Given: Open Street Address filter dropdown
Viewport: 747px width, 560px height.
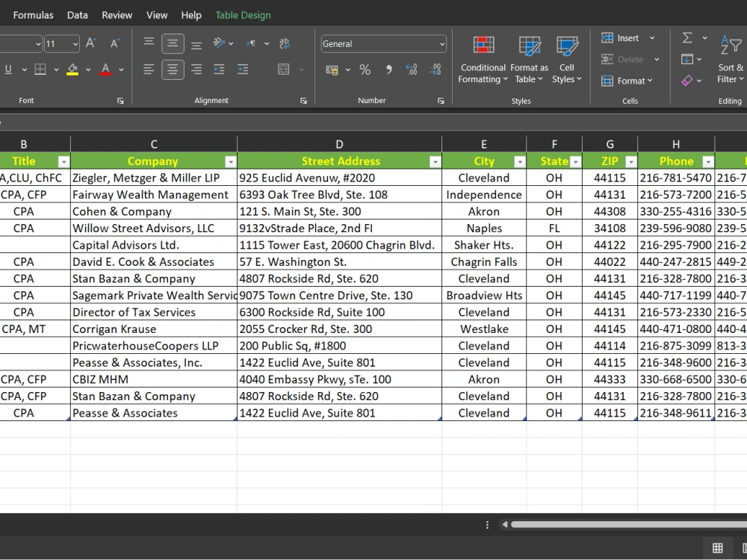Looking at the screenshot, I should pos(435,162).
